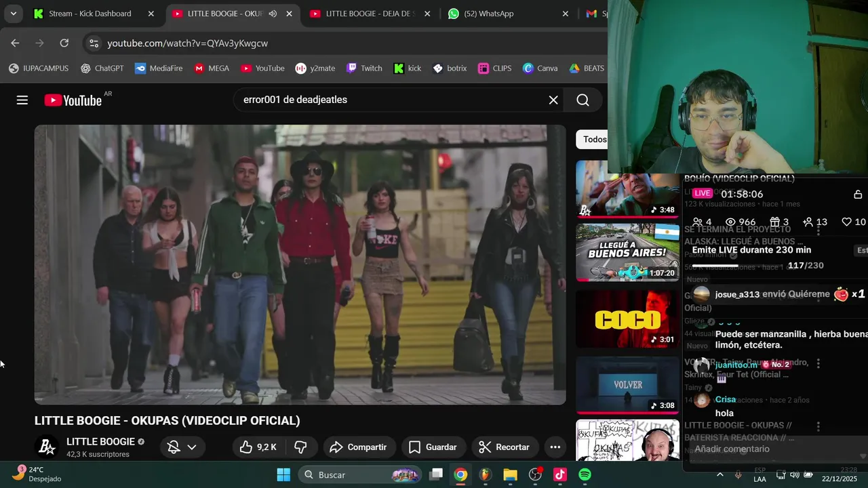Open the COCO video thumbnail
868x488 pixels.
[x=627, y=319]
